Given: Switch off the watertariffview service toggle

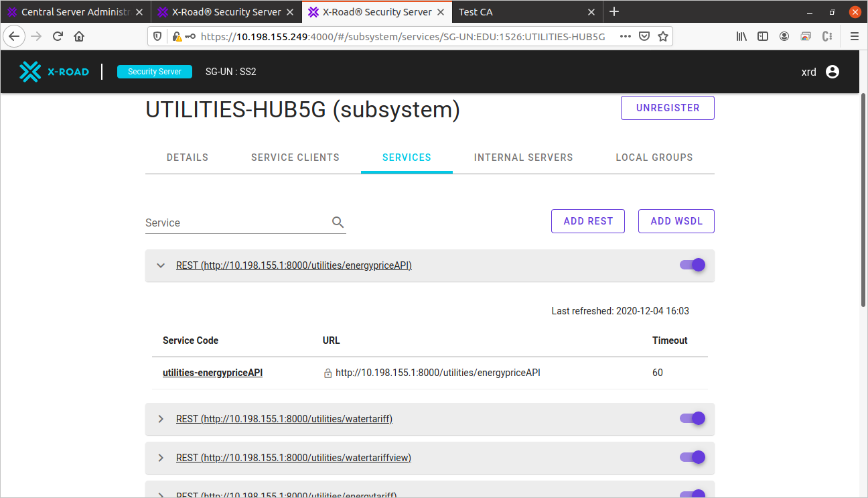Looking at the screenshot, I should (x=693, y=457).
